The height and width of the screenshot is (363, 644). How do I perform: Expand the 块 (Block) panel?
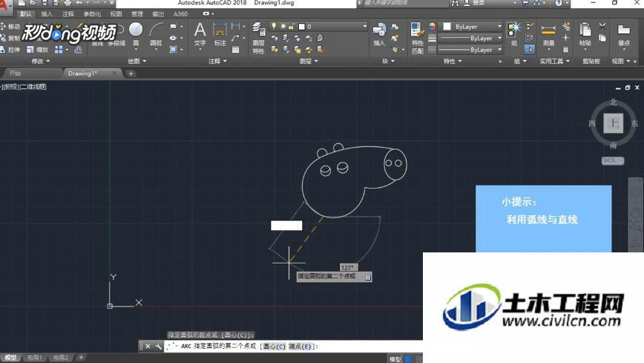(x=388, y=61)
